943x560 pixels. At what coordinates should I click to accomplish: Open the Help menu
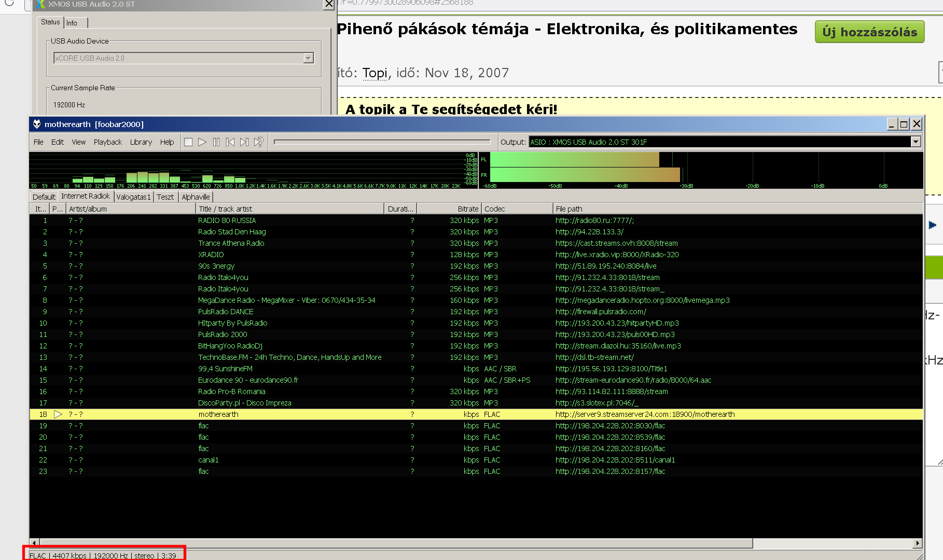(167, 142)
